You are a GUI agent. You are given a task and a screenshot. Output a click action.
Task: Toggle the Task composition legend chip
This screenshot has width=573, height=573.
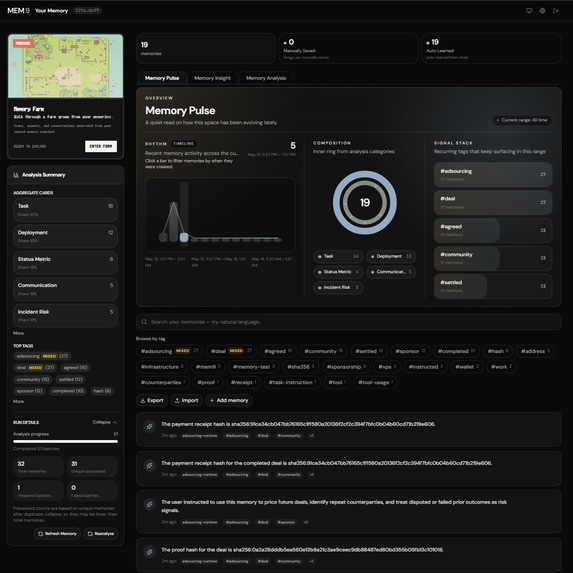pyautogui.click(x=338, y=257)
